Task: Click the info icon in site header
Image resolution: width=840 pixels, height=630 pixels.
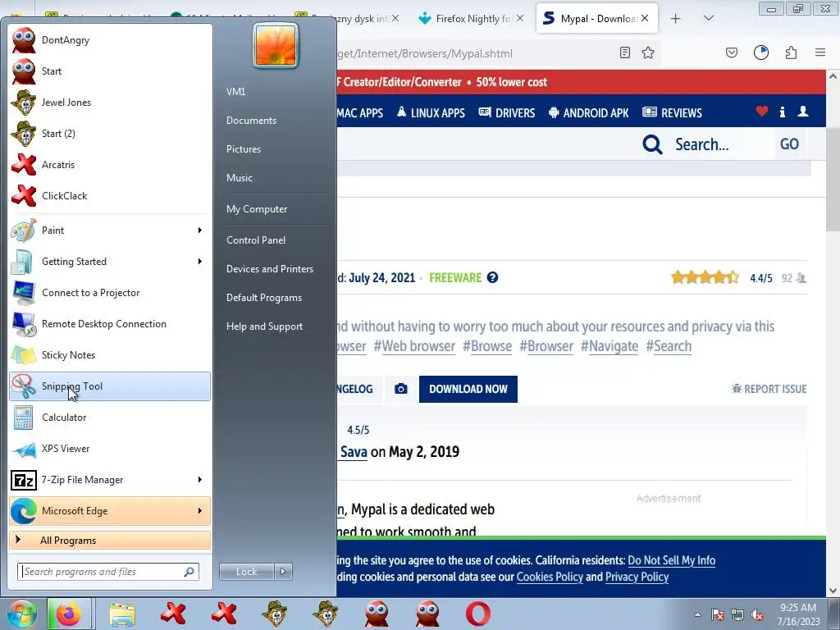Action: [782, 112]
